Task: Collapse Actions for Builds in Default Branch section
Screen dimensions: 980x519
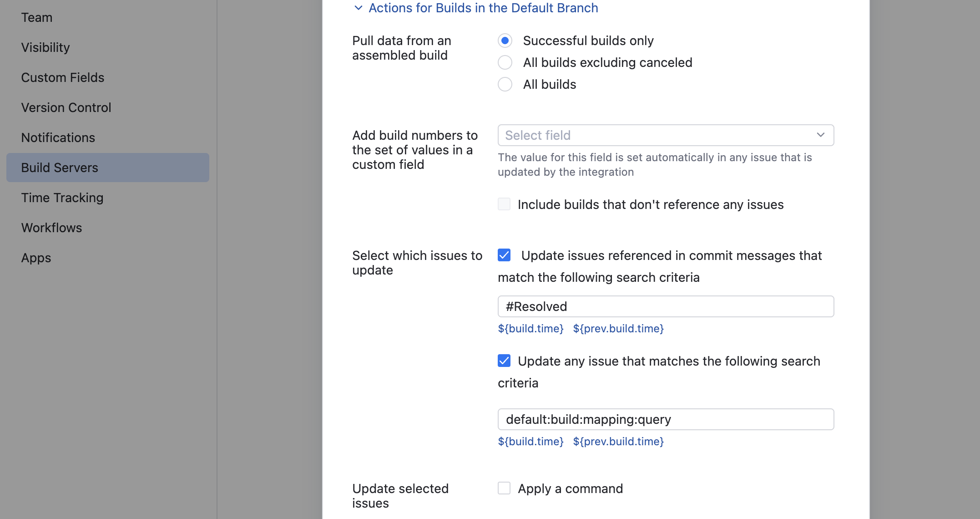Action: tap(359, 8)
